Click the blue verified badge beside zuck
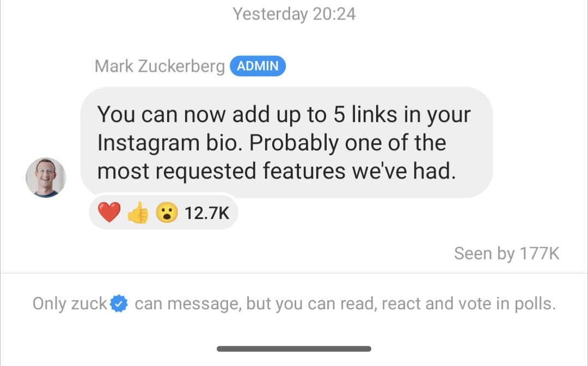Screen dimensions: 588x366 119,304
